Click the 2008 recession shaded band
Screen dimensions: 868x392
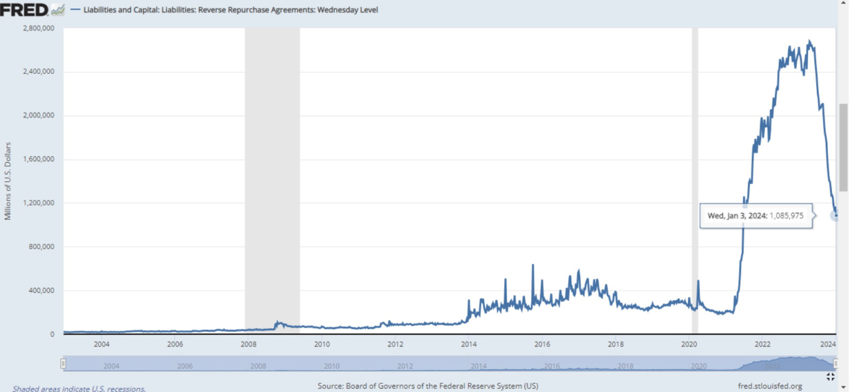[272, 181]
